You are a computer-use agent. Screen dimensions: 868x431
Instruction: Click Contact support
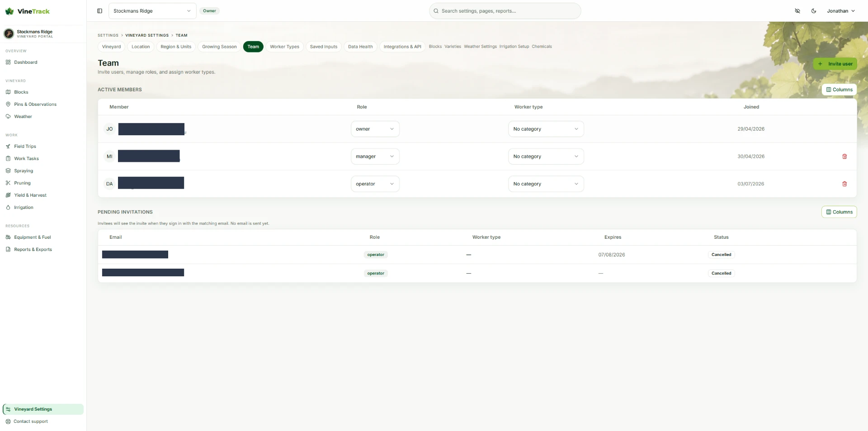pos(42,422)
